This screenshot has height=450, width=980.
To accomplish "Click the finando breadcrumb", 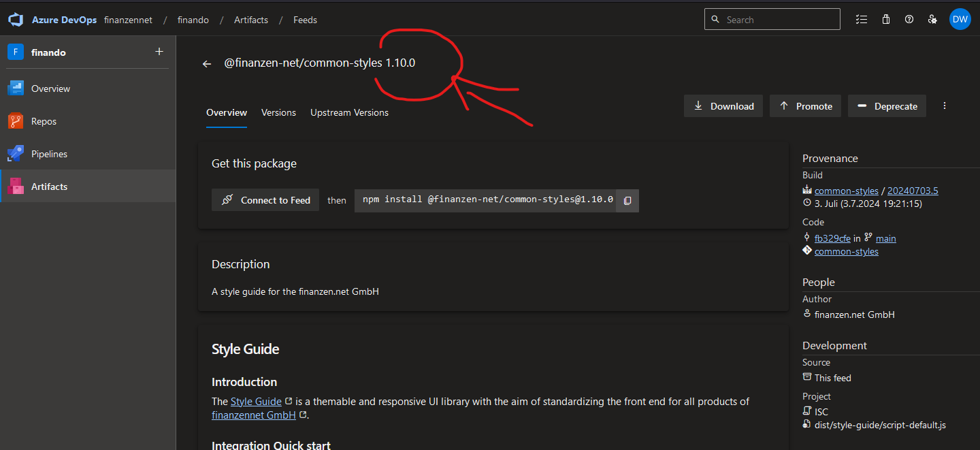I will 193,20.
